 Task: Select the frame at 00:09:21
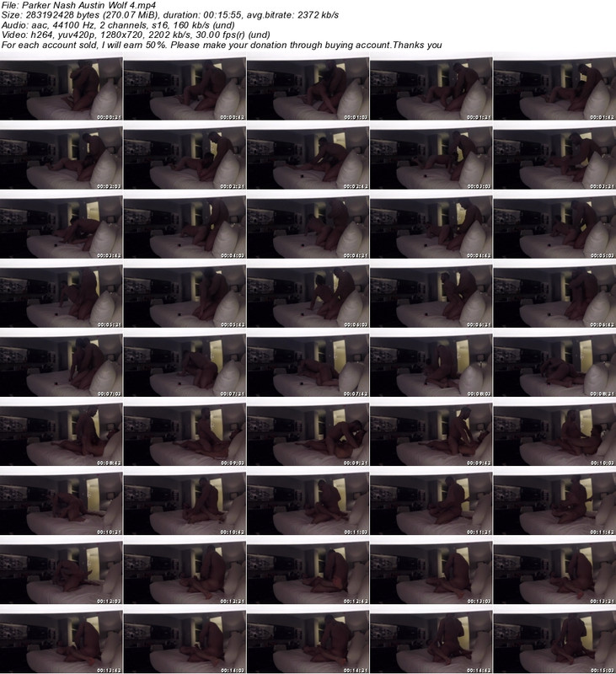(x=308, y=433)
